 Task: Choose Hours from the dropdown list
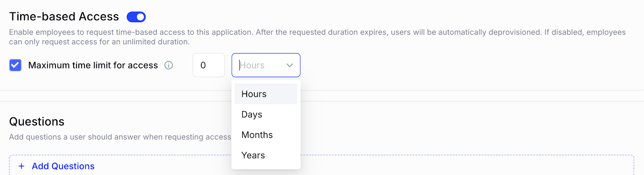254,94
